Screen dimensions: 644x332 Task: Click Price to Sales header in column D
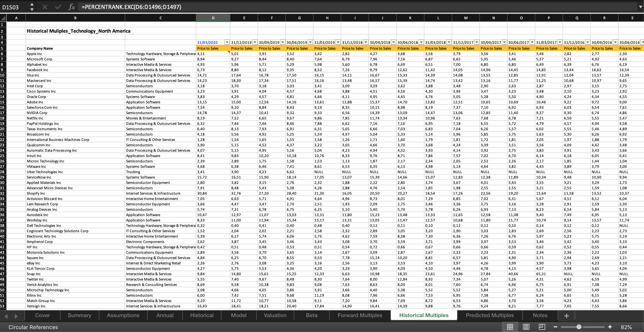coord(213,48)
